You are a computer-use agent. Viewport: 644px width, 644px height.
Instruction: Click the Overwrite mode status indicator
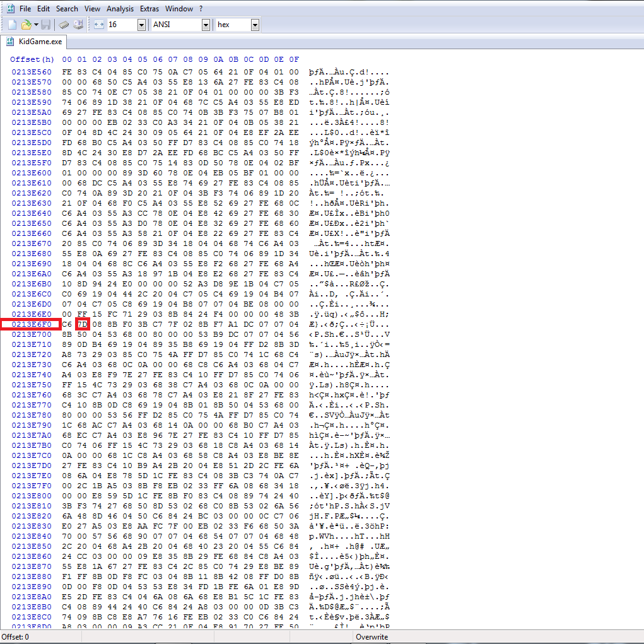(372, 637)
